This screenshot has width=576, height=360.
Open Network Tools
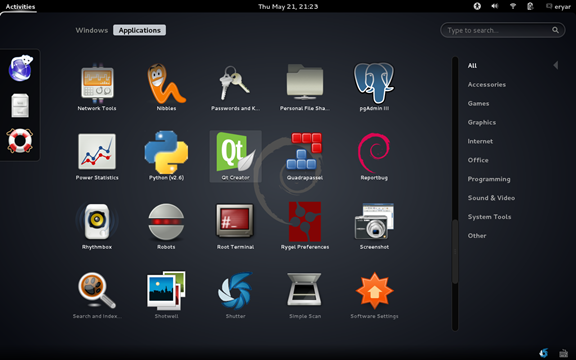coord(97,87)
